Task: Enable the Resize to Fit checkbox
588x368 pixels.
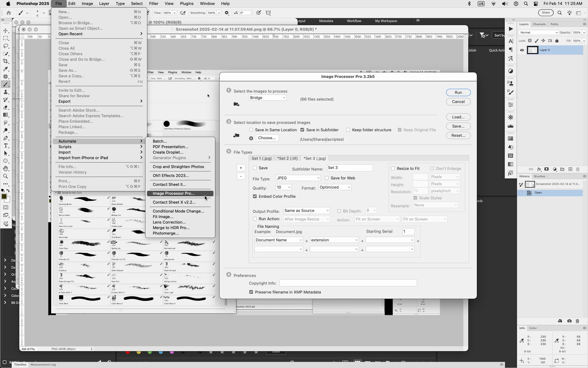Action: [x=393, y=168]
